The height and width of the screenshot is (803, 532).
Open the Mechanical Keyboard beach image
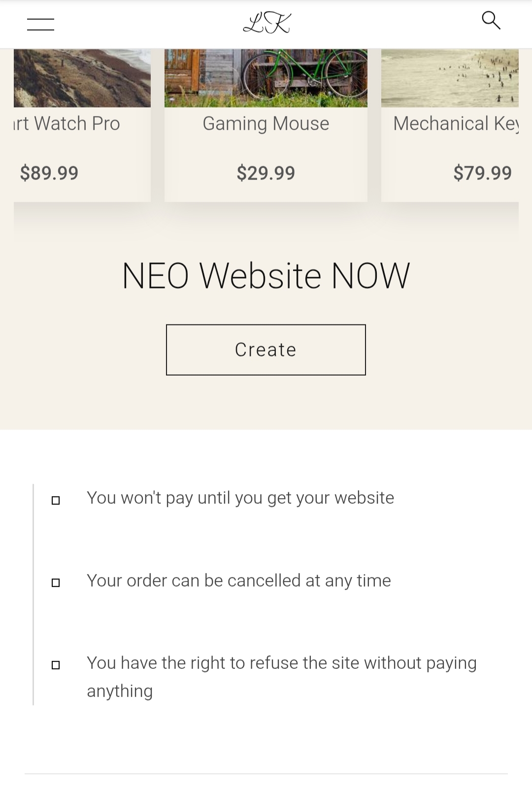tap(450, 78)
